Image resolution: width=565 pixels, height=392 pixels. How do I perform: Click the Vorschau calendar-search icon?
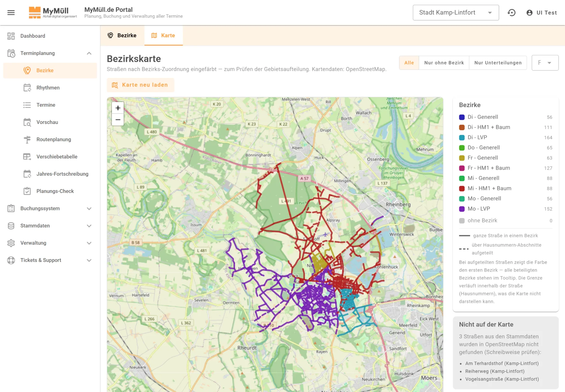click(x=27, y=122)
